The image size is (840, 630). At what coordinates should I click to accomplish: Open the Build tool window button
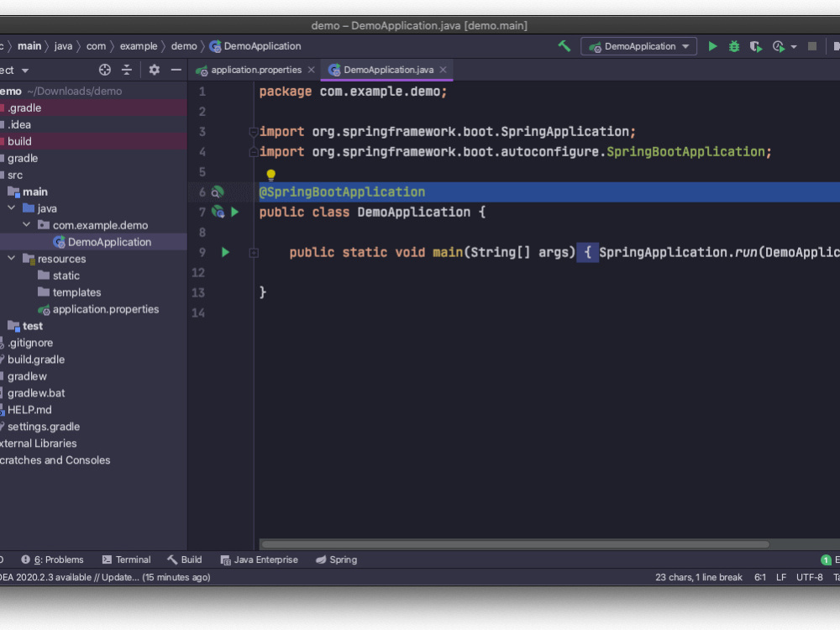(184, 559)
